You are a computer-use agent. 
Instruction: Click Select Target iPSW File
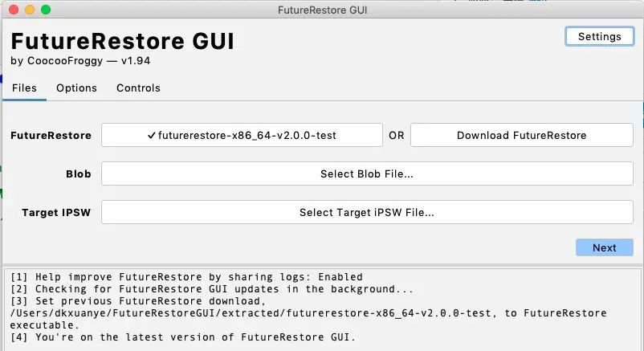(367, 213)
